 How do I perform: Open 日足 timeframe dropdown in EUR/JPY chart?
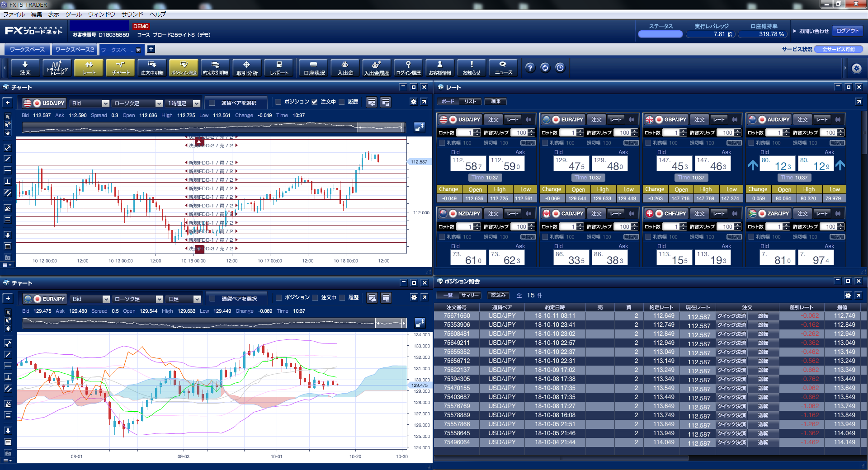tap(183, 299)
